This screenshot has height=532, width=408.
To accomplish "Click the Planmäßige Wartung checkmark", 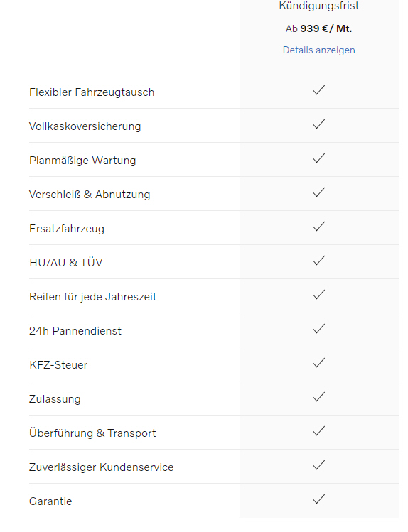I will pos(319,158).
